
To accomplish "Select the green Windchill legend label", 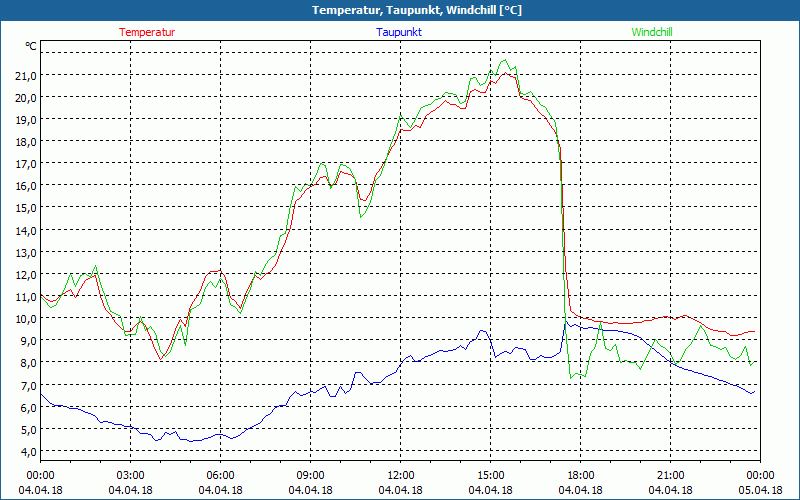I will click(x=652, y=32).
